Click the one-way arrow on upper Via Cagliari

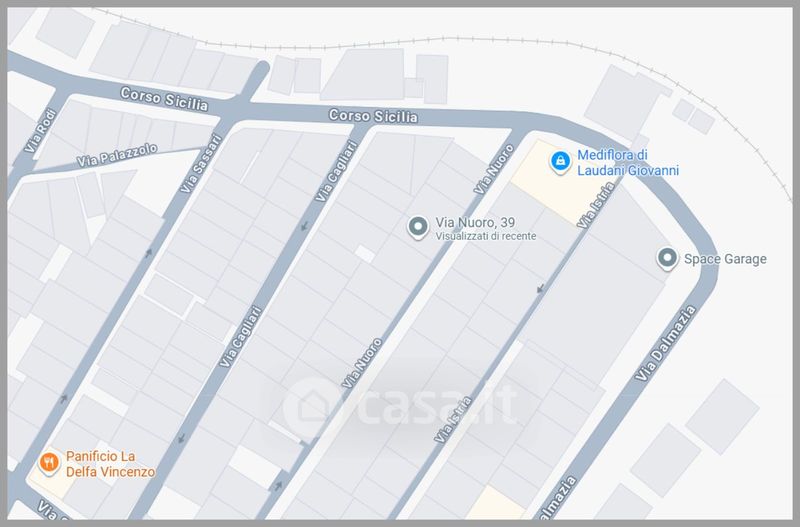(304, 225)
